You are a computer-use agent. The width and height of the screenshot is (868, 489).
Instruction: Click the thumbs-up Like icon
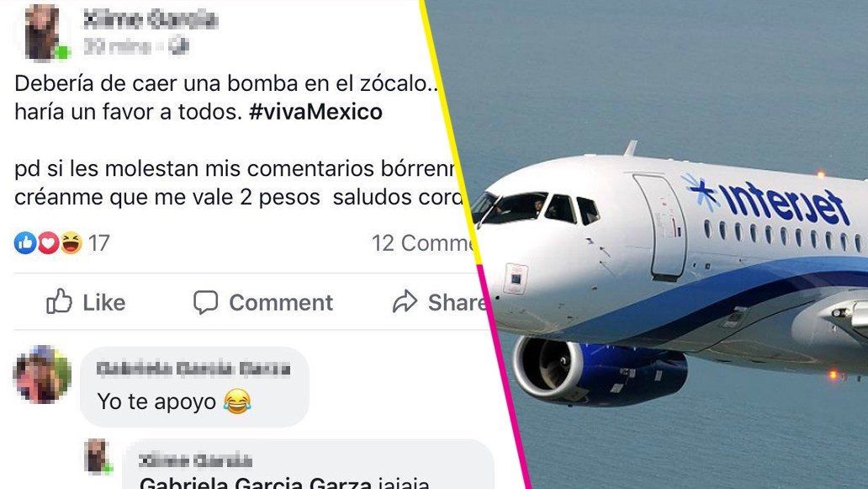click(59, 302)
